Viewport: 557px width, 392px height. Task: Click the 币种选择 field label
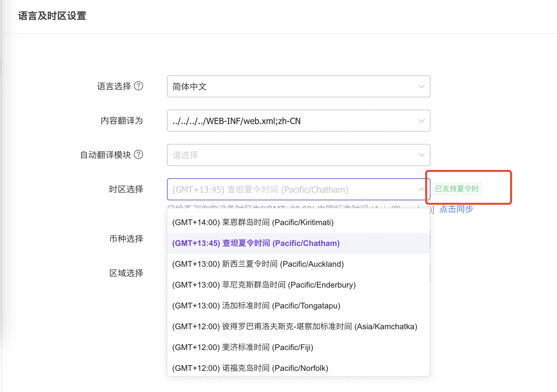pos(126,239)
